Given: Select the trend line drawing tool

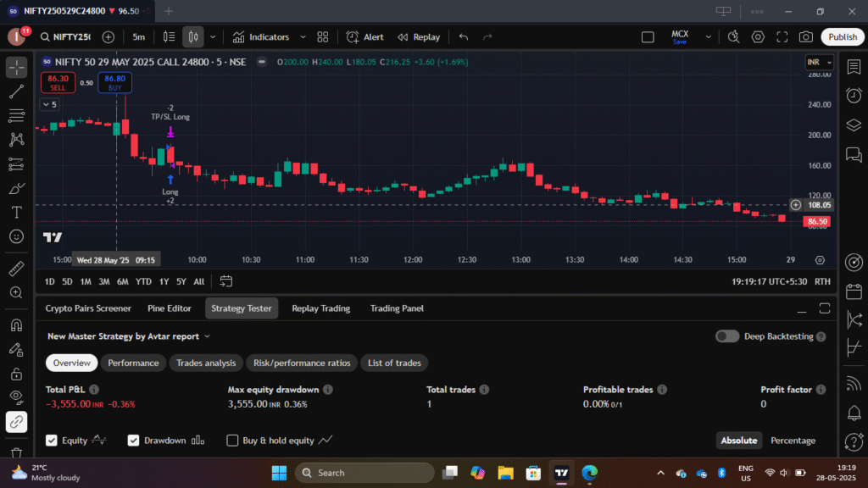Looking at the screenshot, I should [17, 91].
